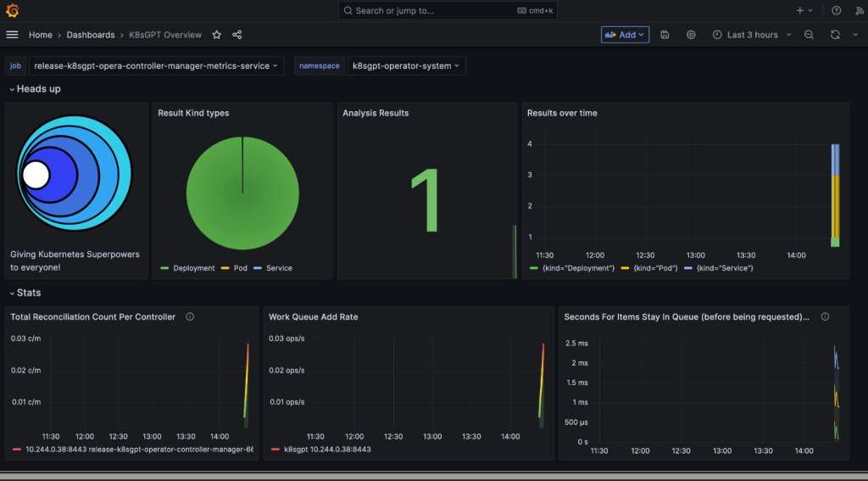Save the dashboard with the floppy disk icon
The height and width of the screenshot is (481, 868).
tap(665, 35)
